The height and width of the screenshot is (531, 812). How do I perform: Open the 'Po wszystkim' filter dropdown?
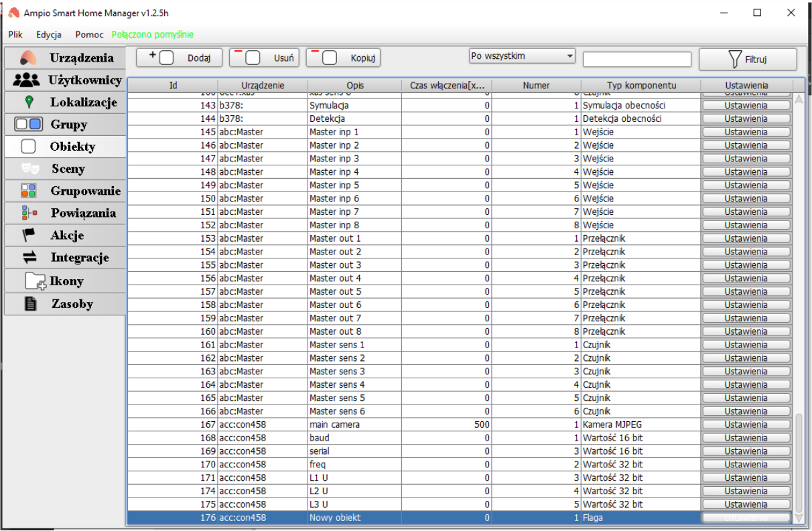pyautogui.click(x=523, y=56)
